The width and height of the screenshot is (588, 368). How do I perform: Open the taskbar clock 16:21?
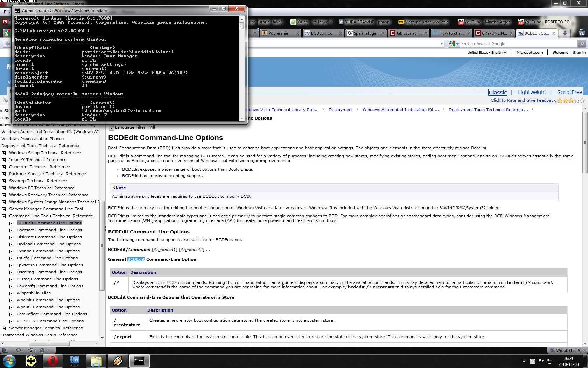568,361
